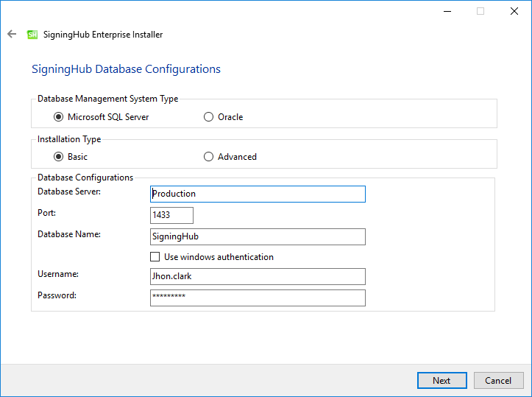Minimize the installer window
This screenshot has width=532, height=397.
point(447,11)
